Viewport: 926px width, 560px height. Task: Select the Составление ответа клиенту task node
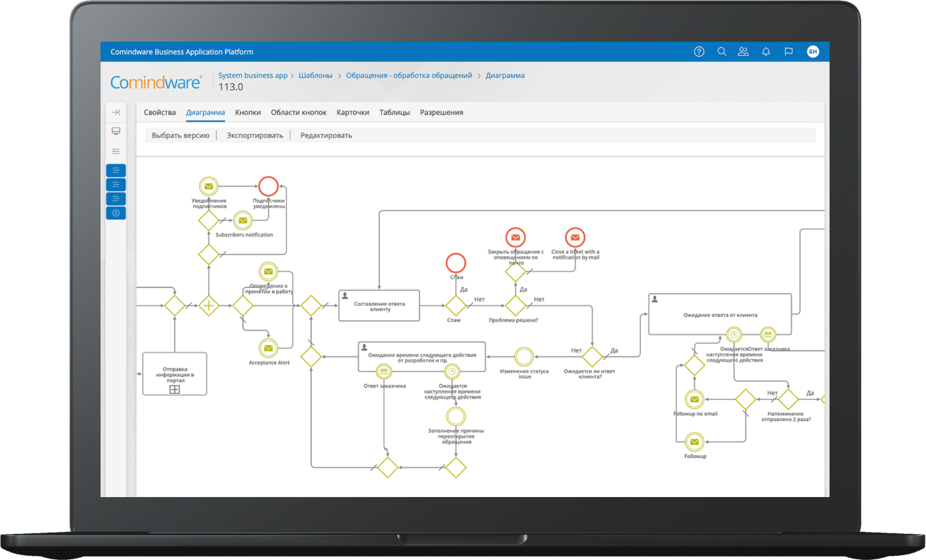[x=379, y=306]
